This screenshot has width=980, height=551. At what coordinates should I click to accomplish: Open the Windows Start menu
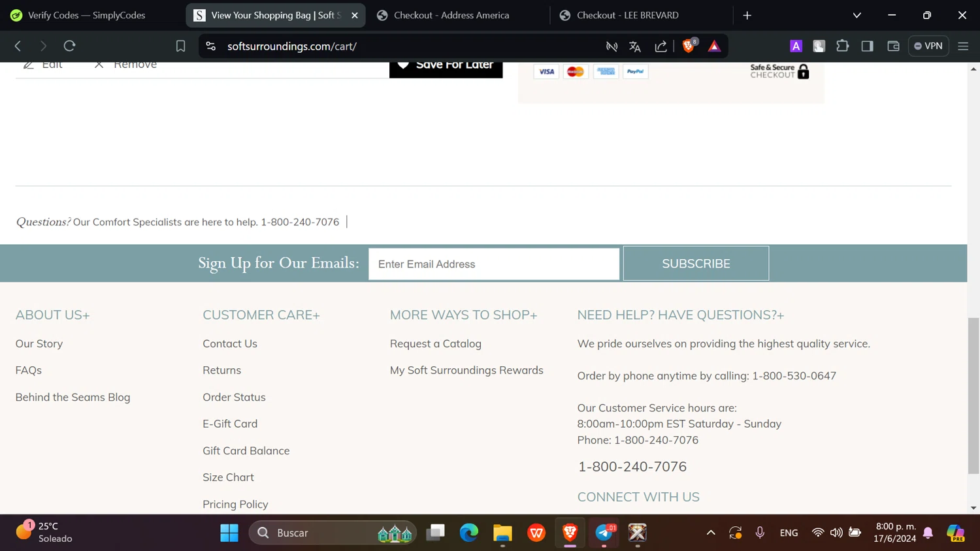(229, 533)
